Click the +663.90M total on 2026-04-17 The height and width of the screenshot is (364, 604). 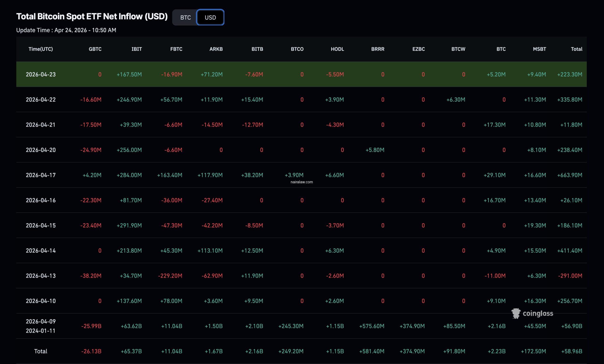click(570, 175)
